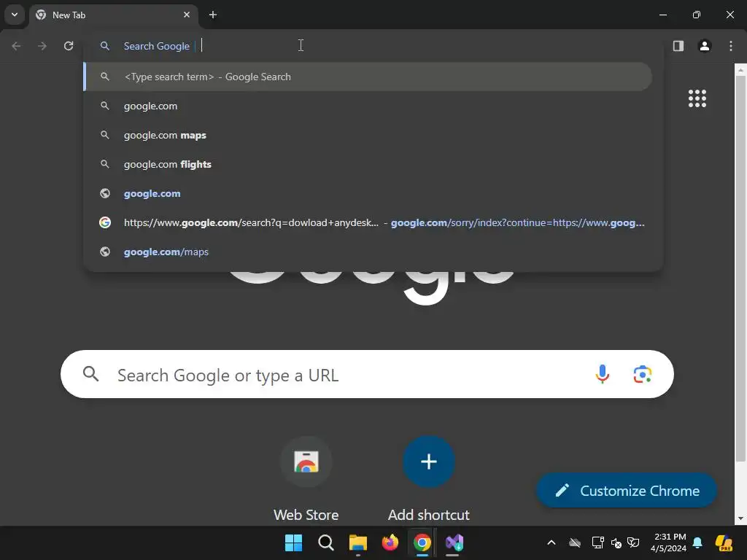Click the forward navigation arrow
Screen dimensions: 747x560
(x=42, y=46)
